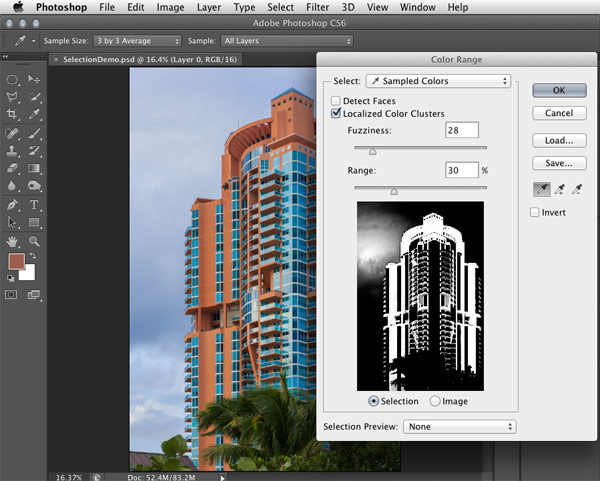The height and width of the screenshot is (481, 600).
Task: Open the Image menu
Action: click(x=170, y=7)
